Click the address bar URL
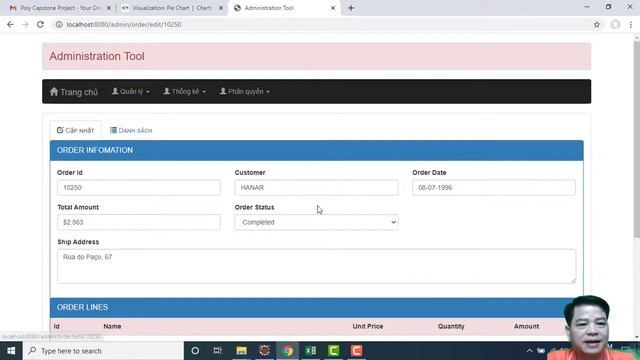This screenshot has width=640, height=360. (x=124, y=24)
